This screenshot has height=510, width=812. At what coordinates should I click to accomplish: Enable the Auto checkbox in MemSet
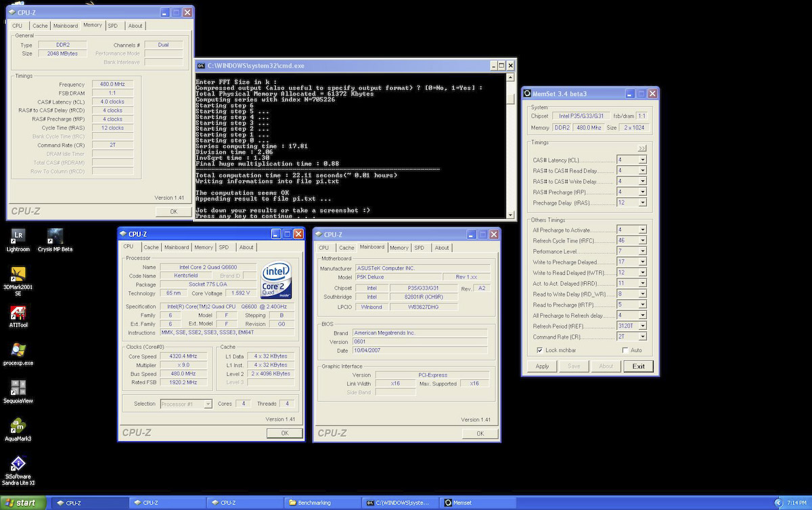coord(625,350)
